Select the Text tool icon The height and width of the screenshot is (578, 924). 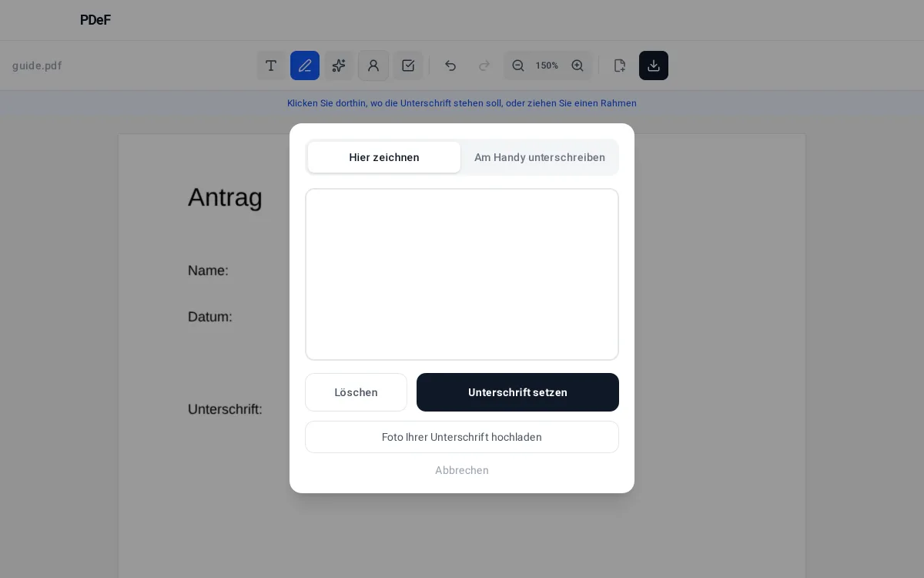click(x=271, y=66)
